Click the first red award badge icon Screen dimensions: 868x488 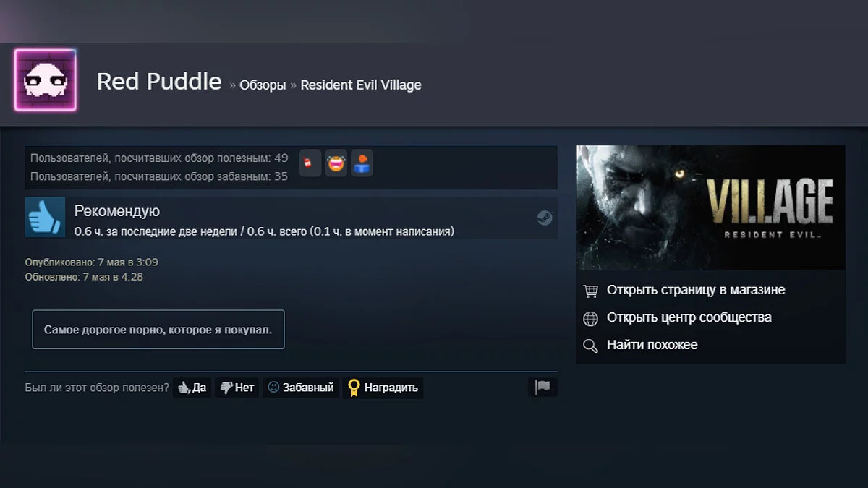pos(310,163)
